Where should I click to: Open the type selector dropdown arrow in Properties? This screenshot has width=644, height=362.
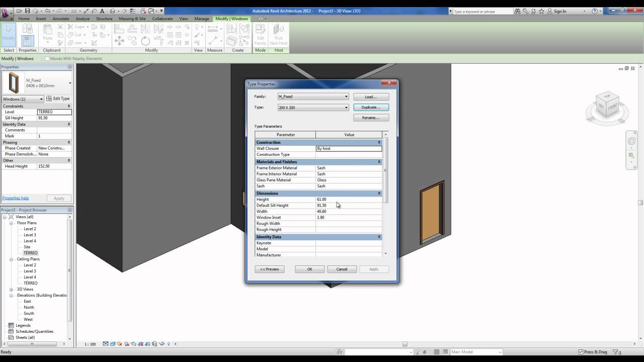(70, 83)
